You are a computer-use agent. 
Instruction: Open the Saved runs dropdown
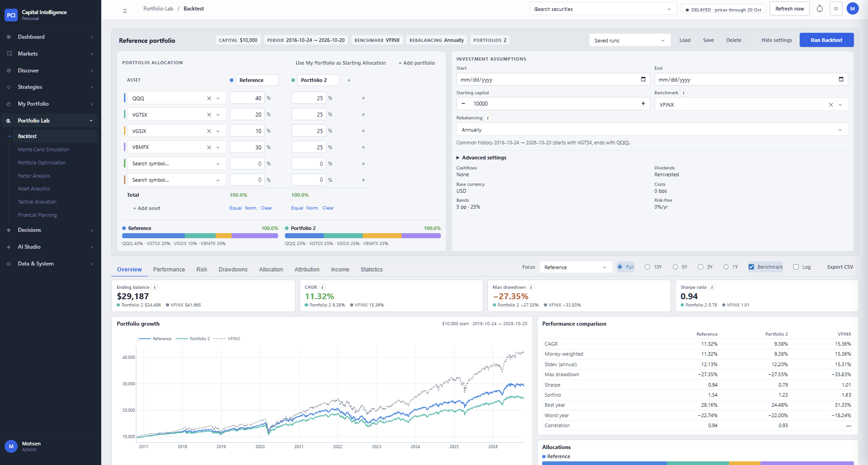tap(630, 41)
